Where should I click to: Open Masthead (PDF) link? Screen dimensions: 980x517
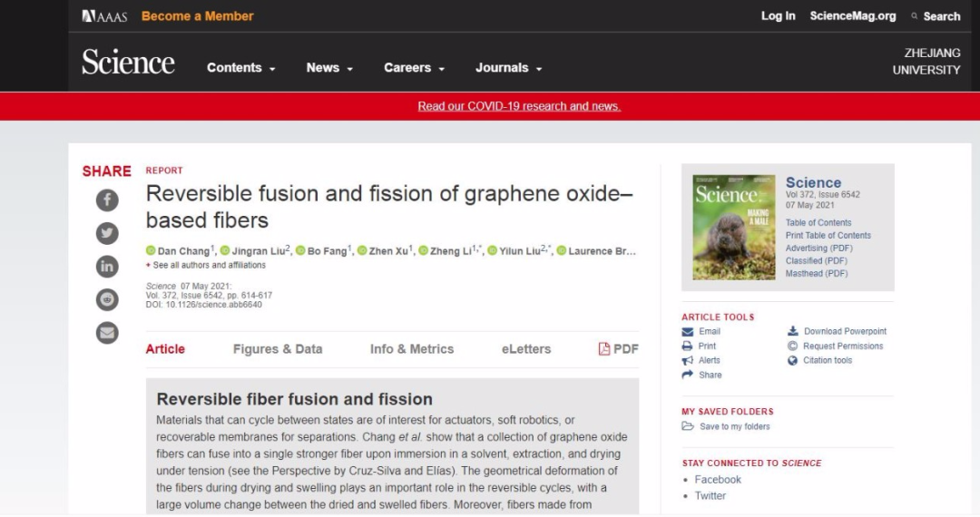817,274
